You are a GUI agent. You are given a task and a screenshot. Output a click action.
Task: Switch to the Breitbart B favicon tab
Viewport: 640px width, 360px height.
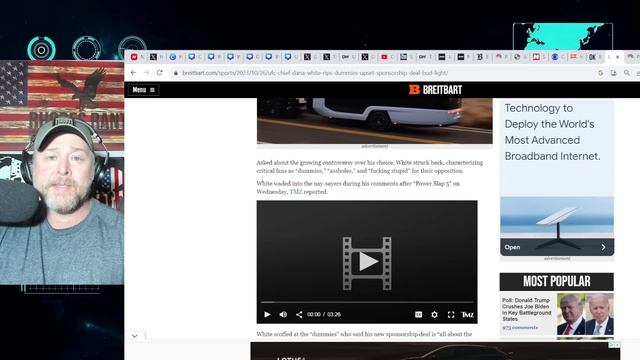[480, 57]
